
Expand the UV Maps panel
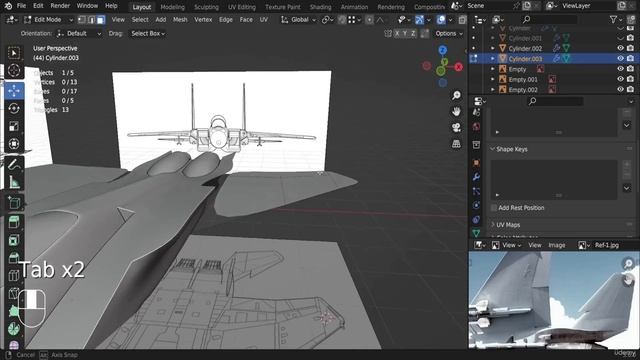[508, 224]
